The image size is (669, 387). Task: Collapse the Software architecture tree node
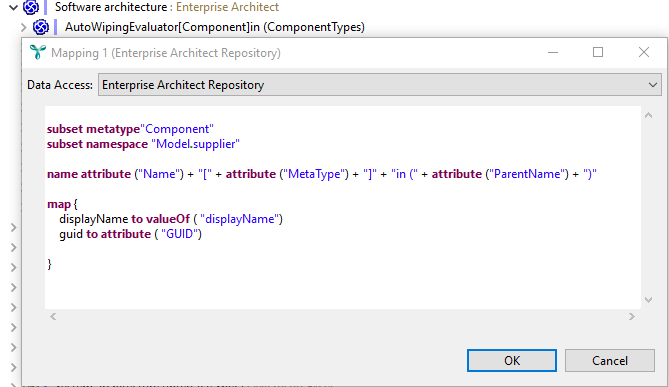(14, 7)
